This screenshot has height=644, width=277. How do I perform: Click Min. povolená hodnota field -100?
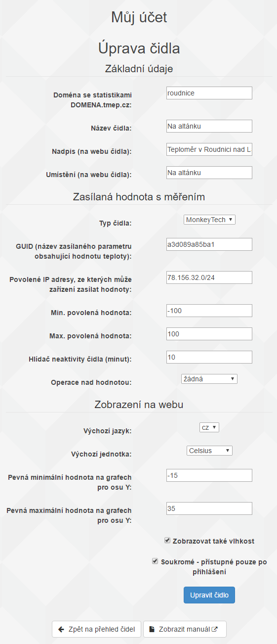(x=209, y=311)
